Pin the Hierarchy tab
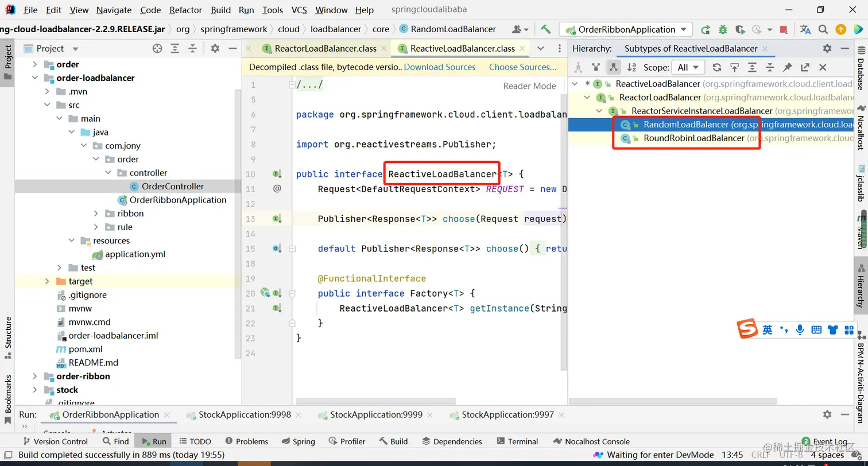Image resolution: width=868 pixels, height=466 pixels. pos(787,67)
